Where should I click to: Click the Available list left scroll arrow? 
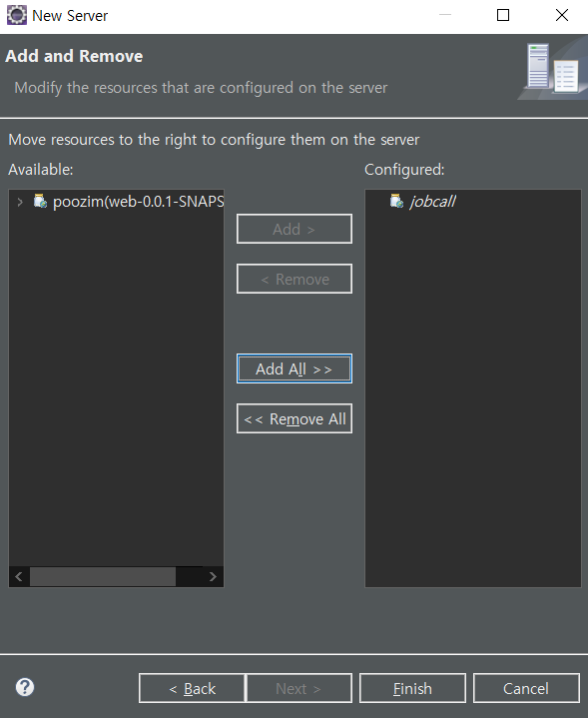click(x=19, y=576)
